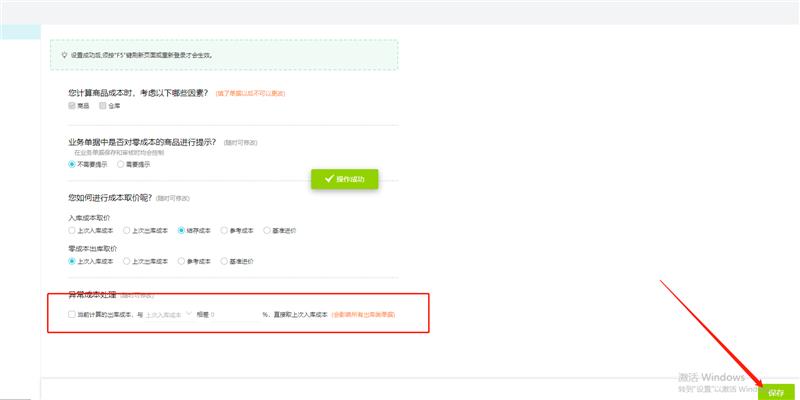Choose 上次出库成本 under 零成本出库取价
The width and height of the screenshot is (800, 400).
pos(127,261)
